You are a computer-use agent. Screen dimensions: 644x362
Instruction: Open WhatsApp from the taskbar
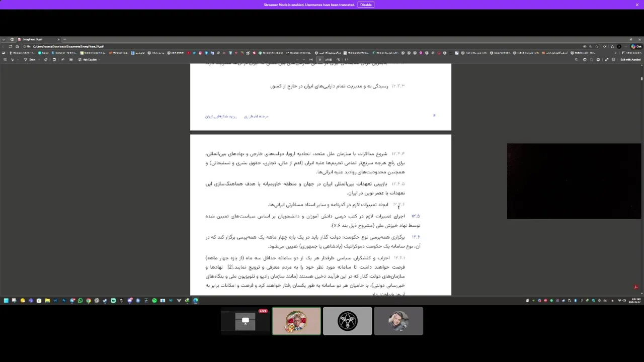80,301
